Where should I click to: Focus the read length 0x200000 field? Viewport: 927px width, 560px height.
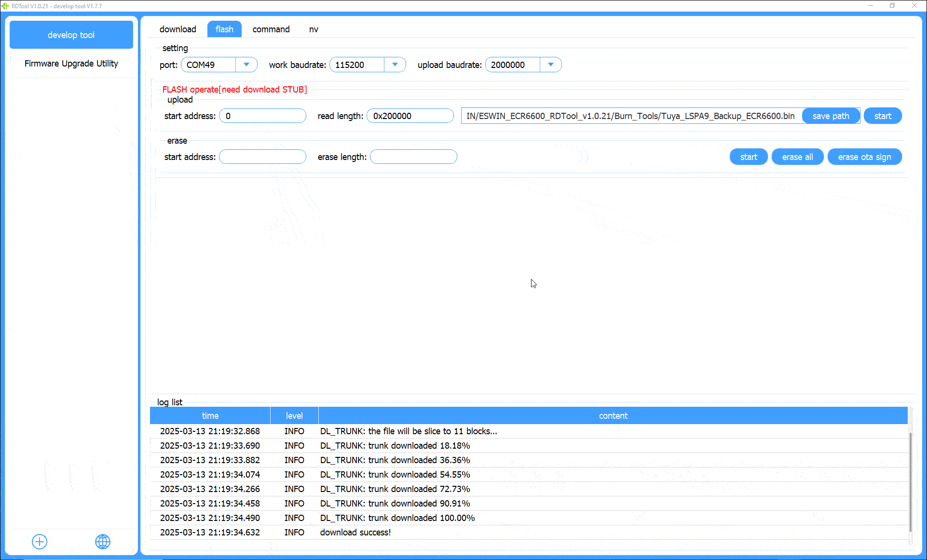pyautogui.click(x=410, y=116)
